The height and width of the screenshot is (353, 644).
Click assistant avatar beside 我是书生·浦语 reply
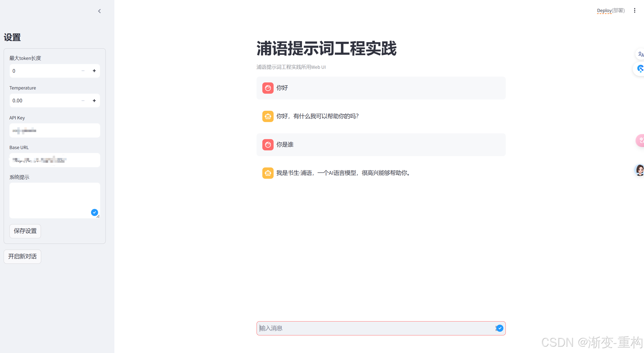pyautogui.click(x=268, y=173)
